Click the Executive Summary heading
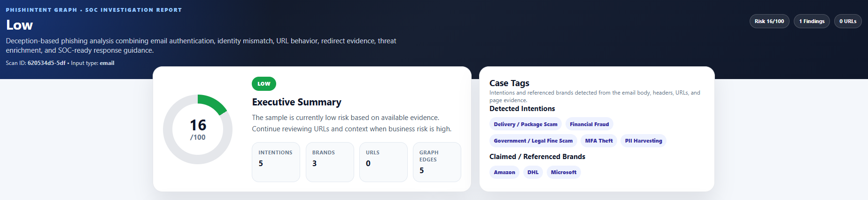This screenshot has height=200, width=868. pyautogui.click(x=296, y=102)
